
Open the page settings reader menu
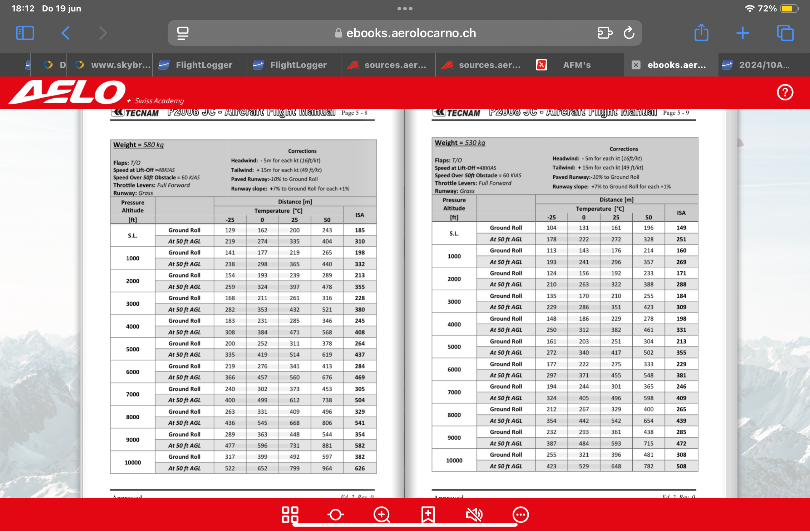coord(183,33)
